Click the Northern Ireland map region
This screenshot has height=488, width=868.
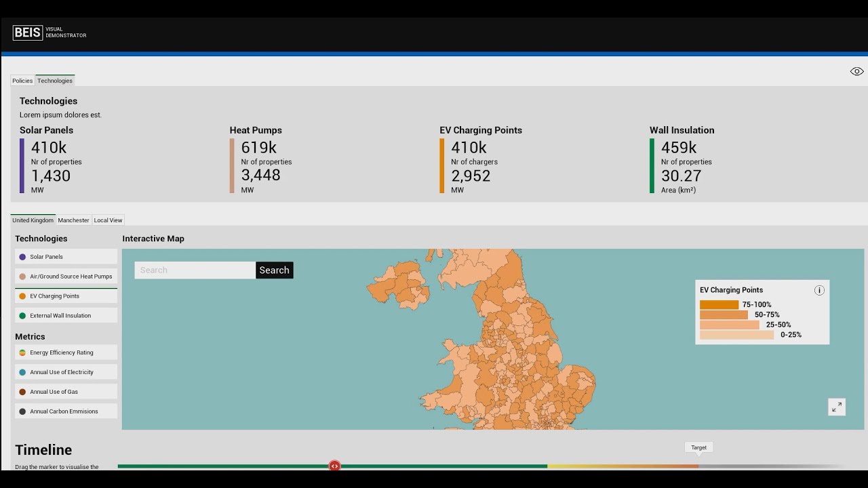point(399,286)
